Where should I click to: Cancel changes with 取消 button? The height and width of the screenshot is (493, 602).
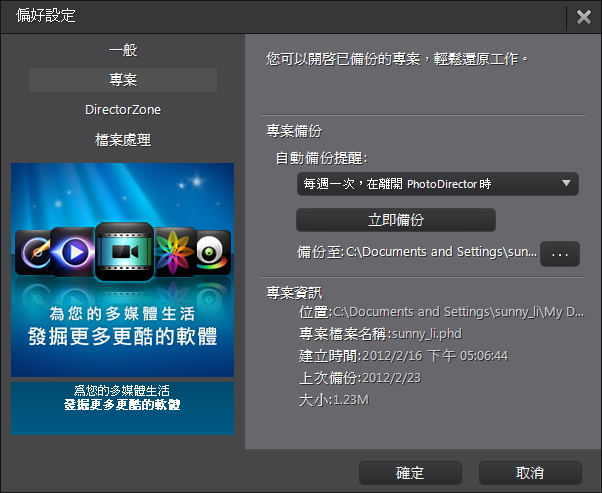(x=530, y=473)
